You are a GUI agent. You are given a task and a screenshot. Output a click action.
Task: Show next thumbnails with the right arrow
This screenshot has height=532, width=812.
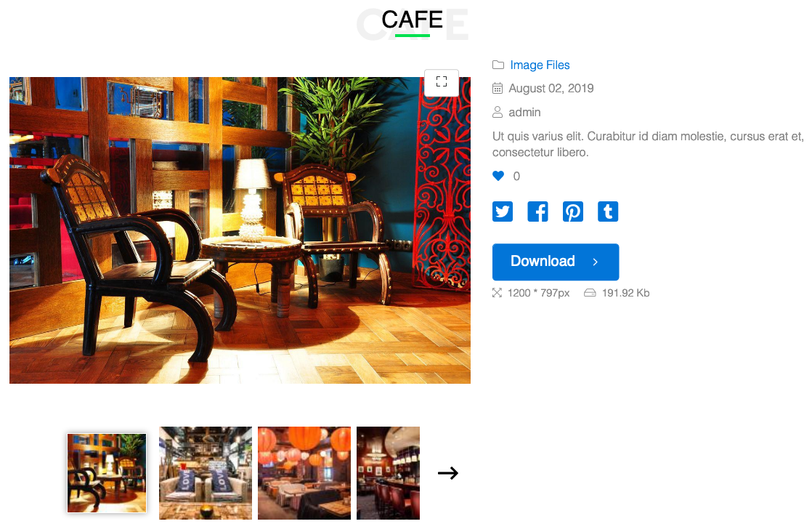click(448, 473)
